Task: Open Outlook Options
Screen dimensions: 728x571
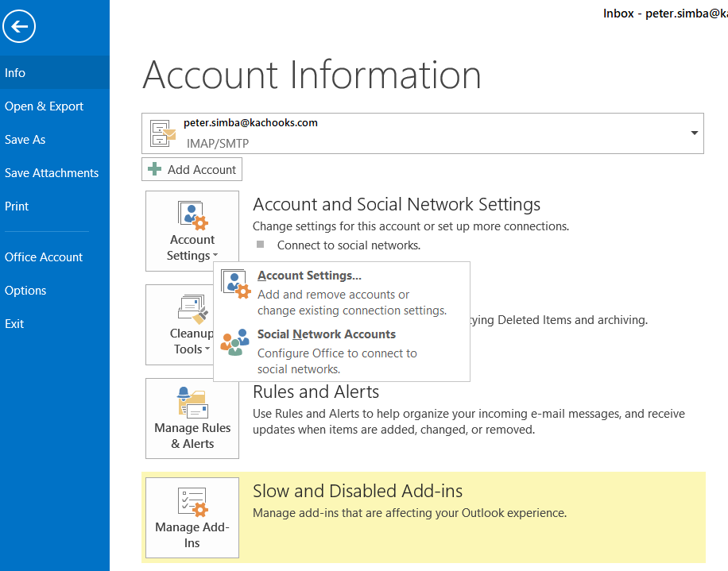Action: coord(55,291)
